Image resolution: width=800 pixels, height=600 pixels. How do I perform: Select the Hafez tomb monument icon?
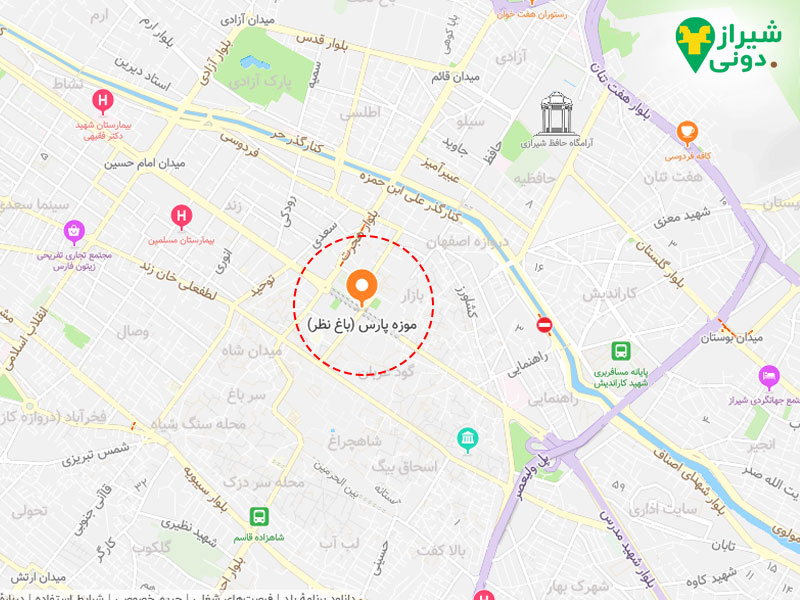tap(556, 114)
